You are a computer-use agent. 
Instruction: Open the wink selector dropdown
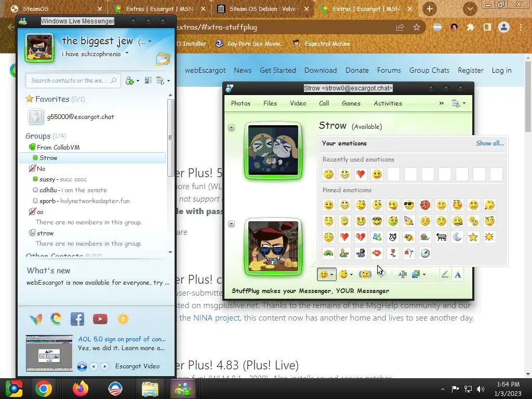tap(352, 274)
